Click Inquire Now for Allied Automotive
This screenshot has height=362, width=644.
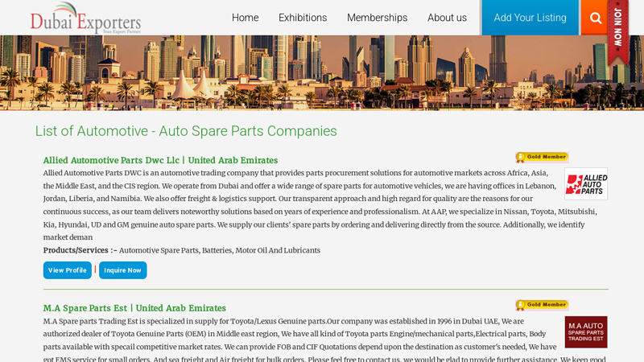123,270
